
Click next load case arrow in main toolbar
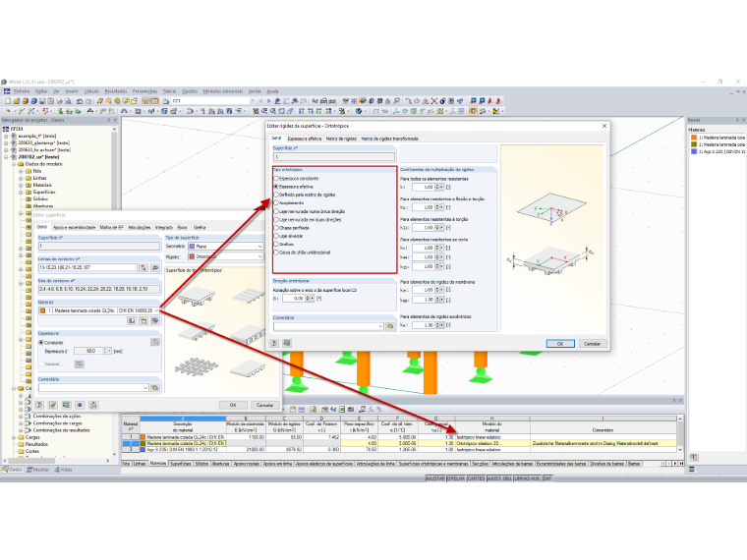click(268, 101)
